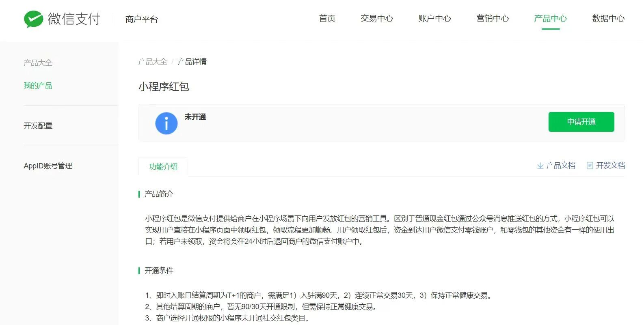Click the 申请开通 green button

coord(581,122)
